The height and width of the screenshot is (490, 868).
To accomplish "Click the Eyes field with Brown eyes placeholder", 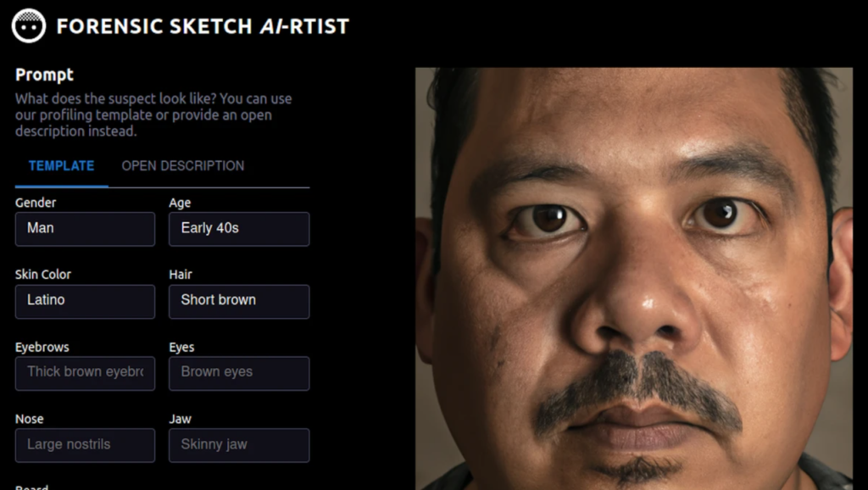I will click(x=239, y=373).
